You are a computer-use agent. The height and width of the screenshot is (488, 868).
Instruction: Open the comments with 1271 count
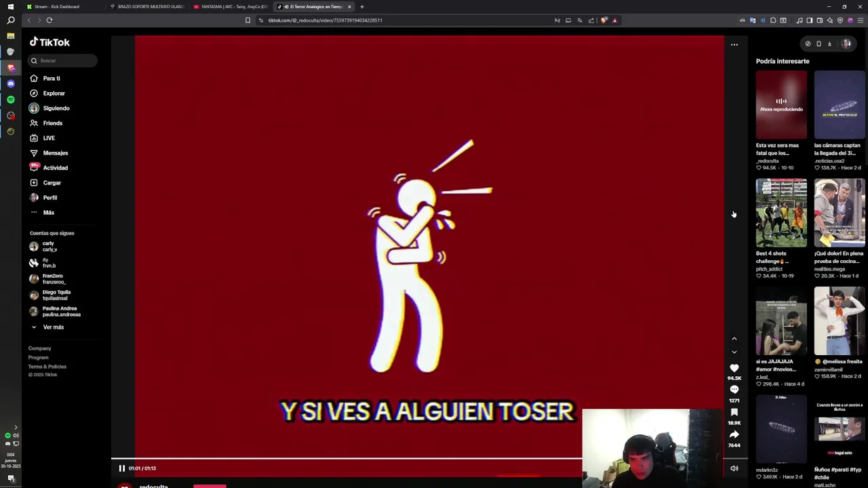point(734,390)
